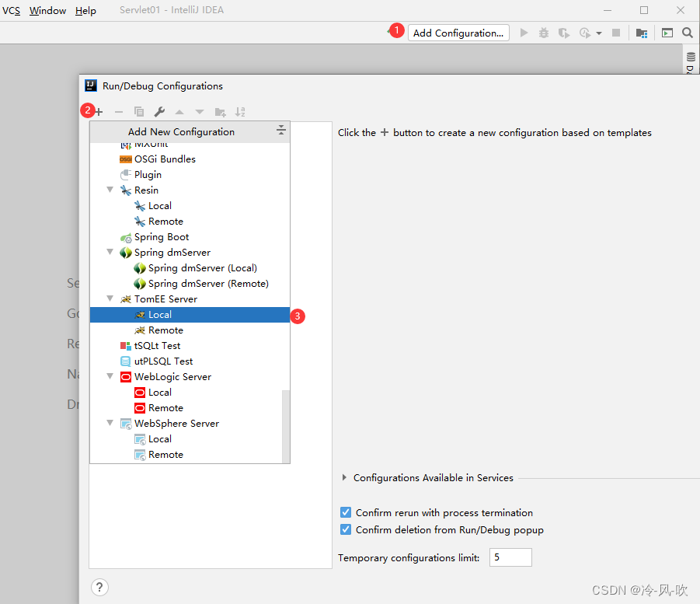Toggle Confirm rerun with process termination

coord(346,512)
